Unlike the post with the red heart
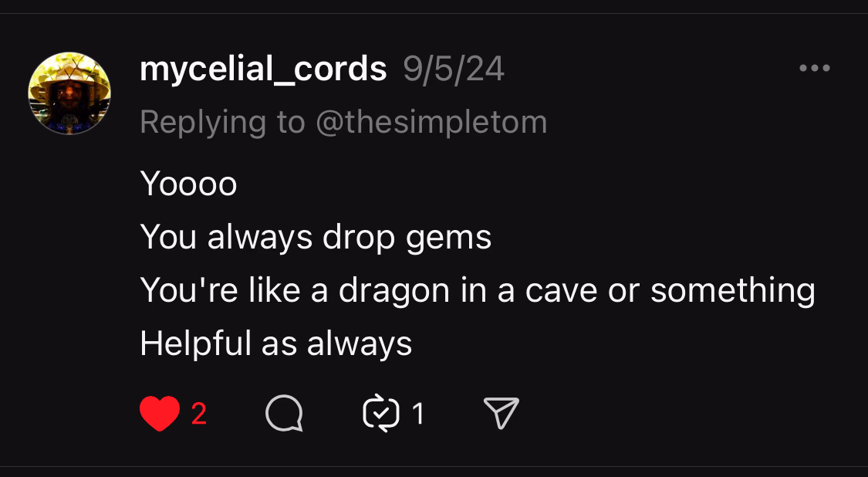This screenshot has width=868, height=477. pos(160,414)
